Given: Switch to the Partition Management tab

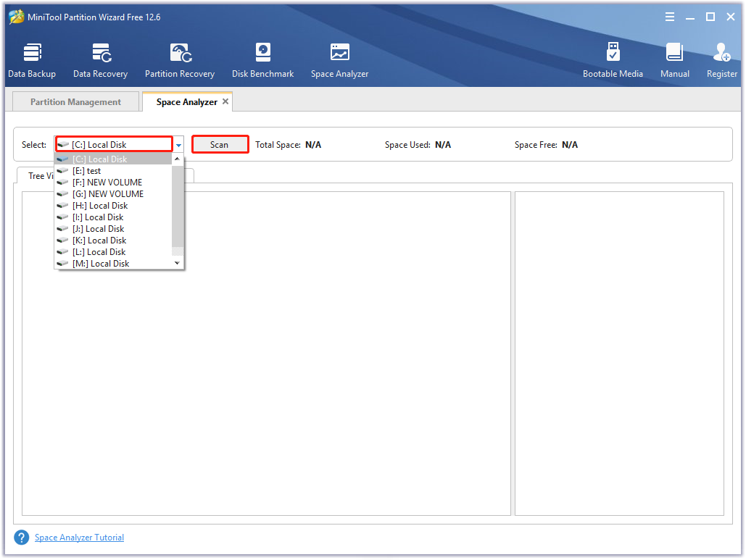Looking at the screenshot, I should click(x=75, y=102).
